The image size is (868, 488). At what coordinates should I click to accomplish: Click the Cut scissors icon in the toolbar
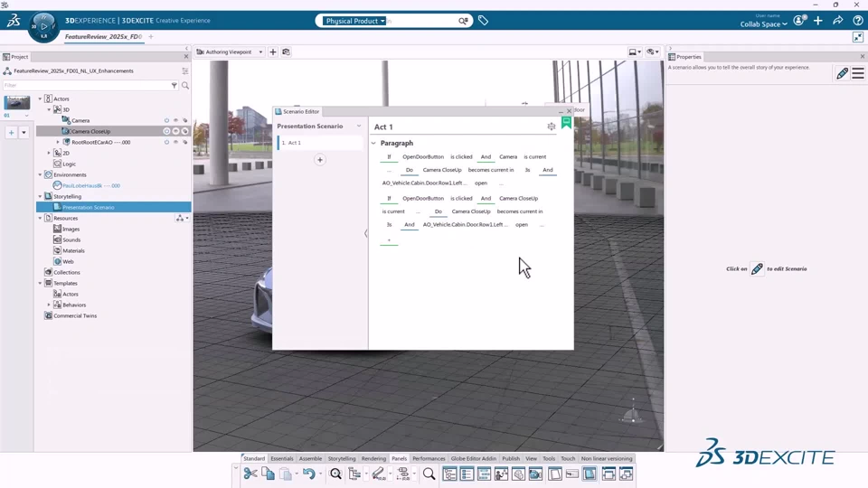click(x=250, y=474)
